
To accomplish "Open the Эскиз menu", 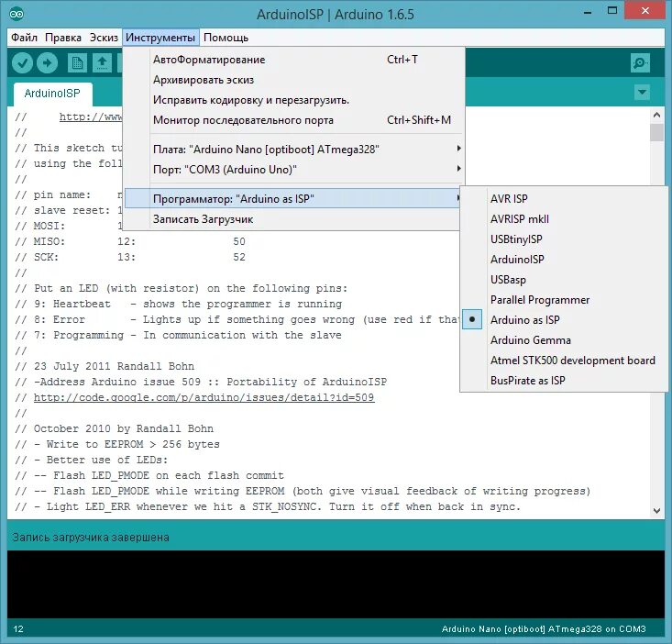I will pyautogui.click(x=104, y=38).
